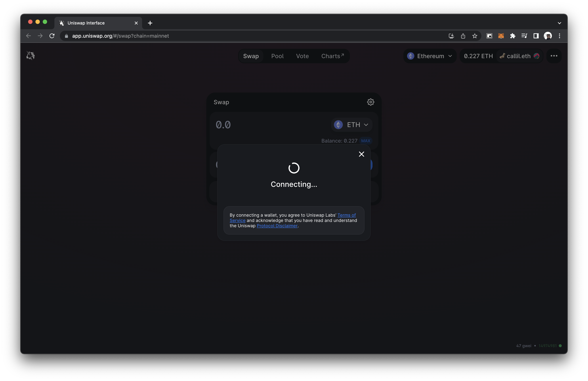Viewport: 588px width, 381px height.
Task: Close the Connecting modal
Action: coord(361,154)
